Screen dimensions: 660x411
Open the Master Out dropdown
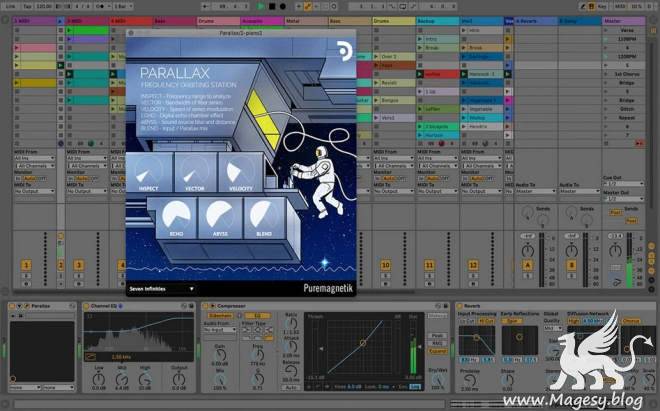[x=623, y=199]
